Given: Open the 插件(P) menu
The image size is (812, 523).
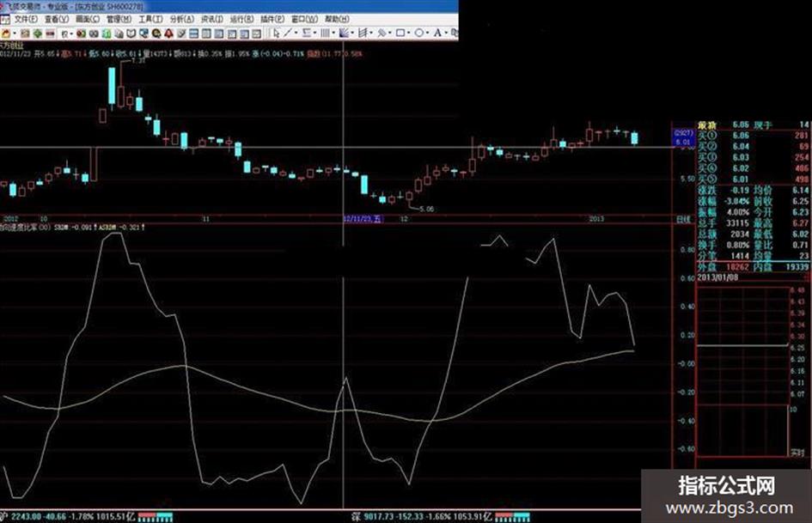Looking at the screenshot, I should click(272, 19).
